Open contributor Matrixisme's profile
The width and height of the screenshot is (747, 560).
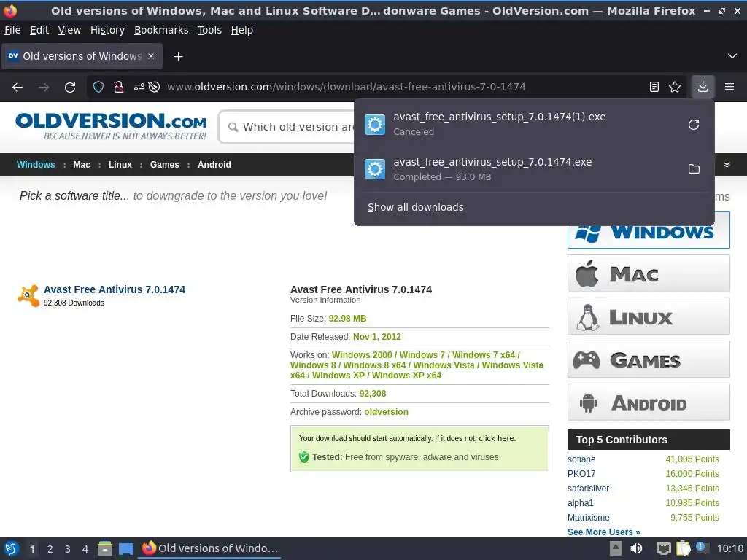pos(589,518)
